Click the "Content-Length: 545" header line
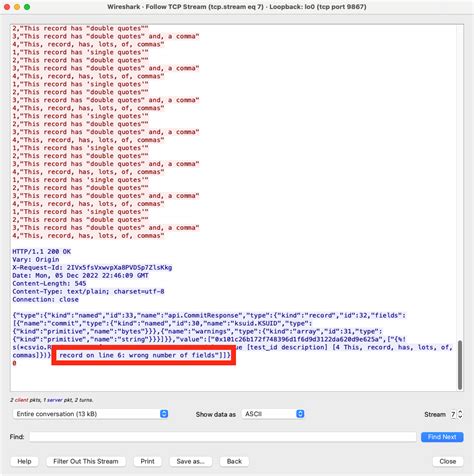This screenshot has width=474, height=476. pos(49,283)
